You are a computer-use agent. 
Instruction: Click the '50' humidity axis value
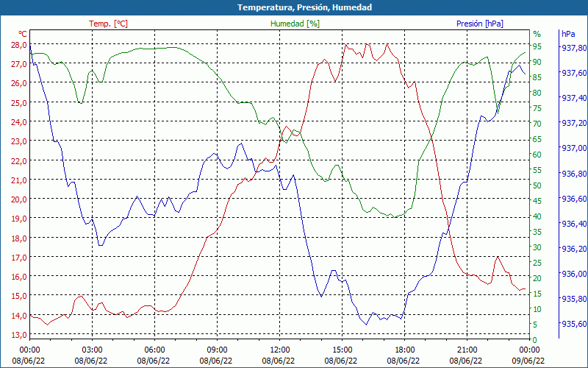point(537,185)
